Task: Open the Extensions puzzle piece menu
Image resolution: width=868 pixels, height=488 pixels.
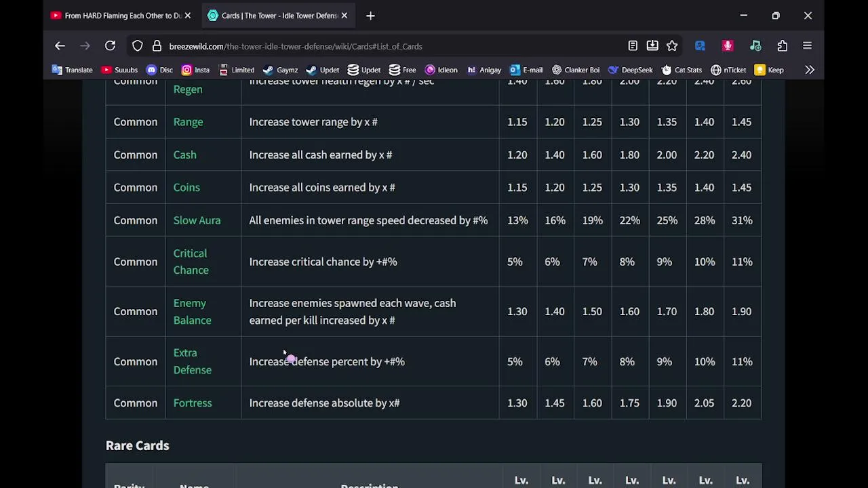Action: [783, 46]
